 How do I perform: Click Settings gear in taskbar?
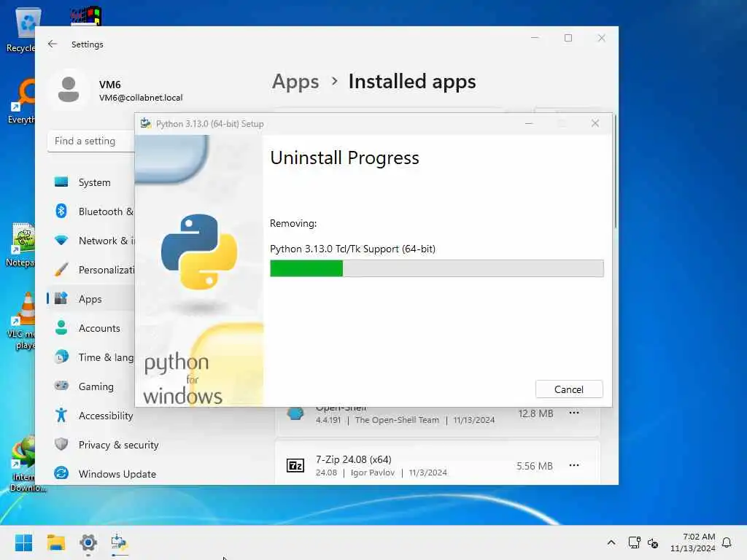[x=88, y=542]
